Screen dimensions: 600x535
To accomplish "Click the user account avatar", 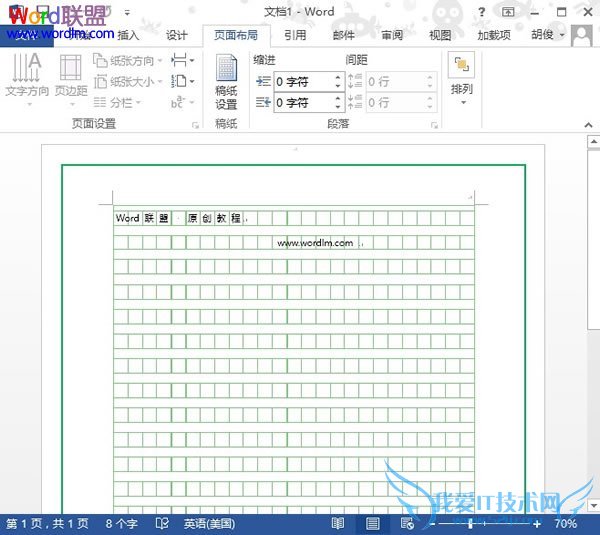I will coord(582,36).
